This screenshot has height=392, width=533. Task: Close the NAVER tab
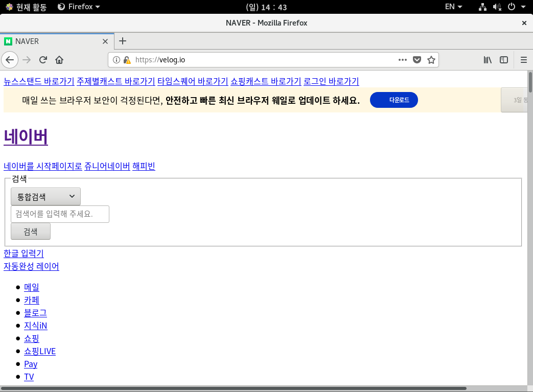click(x=105, y=41)
